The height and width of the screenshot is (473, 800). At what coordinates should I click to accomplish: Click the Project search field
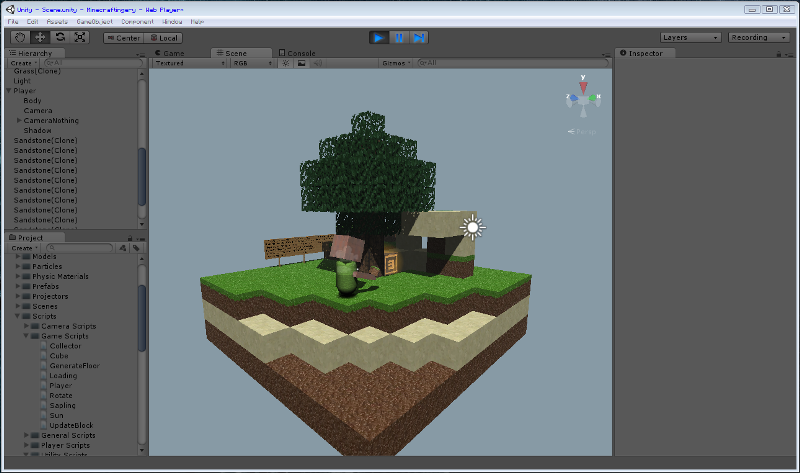[x=79, y=248]
